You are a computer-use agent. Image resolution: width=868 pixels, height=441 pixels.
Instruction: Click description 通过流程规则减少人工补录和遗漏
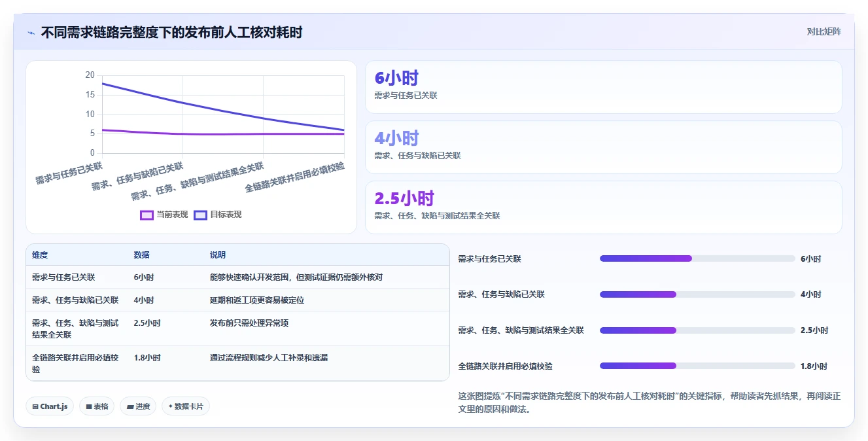click(269, 358)
